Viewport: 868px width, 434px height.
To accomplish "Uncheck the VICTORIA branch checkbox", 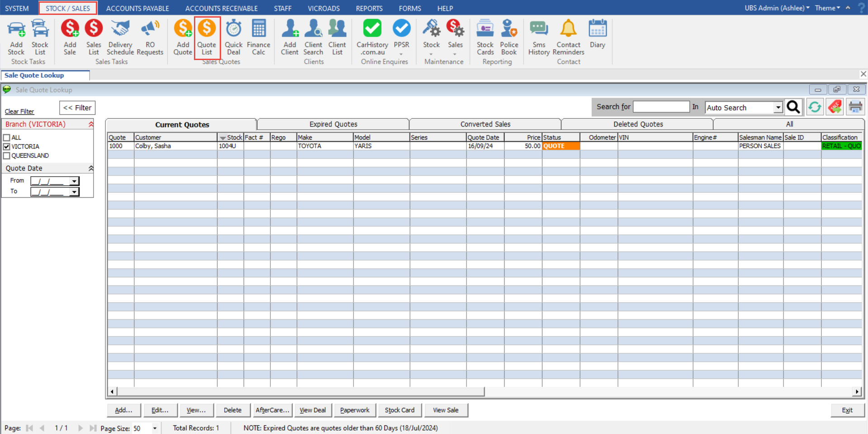I will [x=7, y=147].
